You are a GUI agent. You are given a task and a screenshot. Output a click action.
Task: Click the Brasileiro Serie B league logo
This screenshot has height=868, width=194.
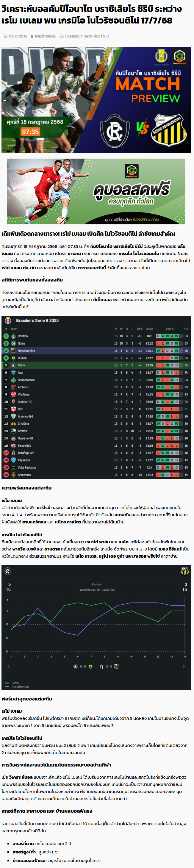[x=8, y=320]
